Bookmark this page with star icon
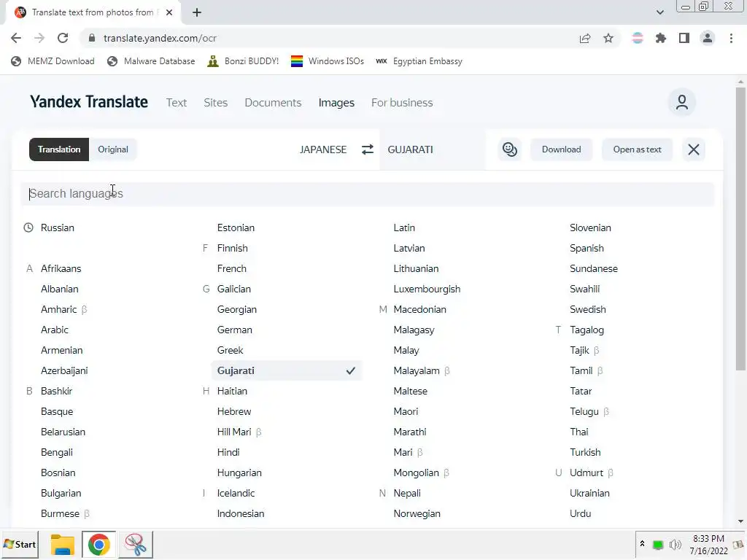This screenshot has width=747, height=560. pyautogui.click(x=608, y=38)
